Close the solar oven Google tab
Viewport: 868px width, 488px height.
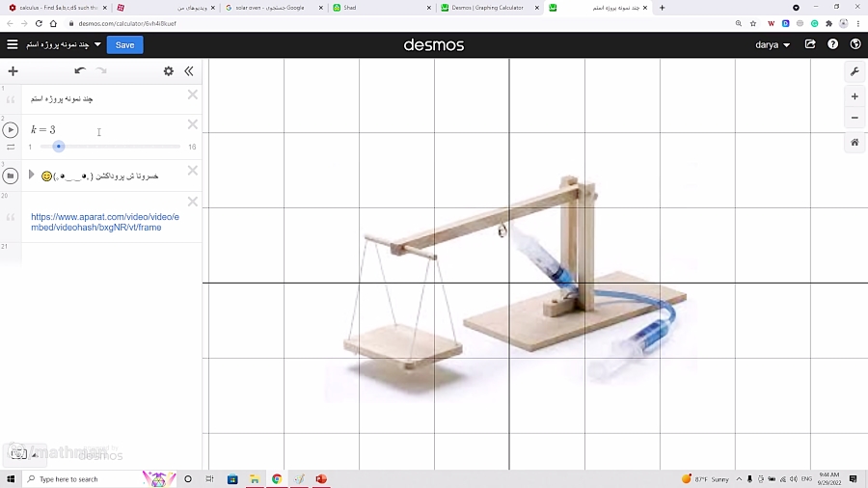click(320, 8)
